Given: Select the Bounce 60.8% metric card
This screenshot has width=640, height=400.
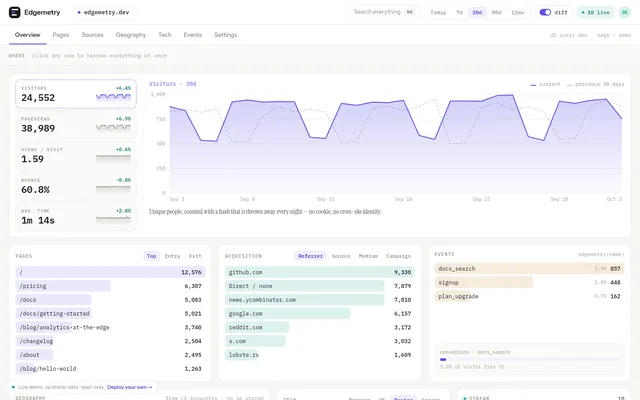Looking at the screenshot, I should [x=76, y=186].
